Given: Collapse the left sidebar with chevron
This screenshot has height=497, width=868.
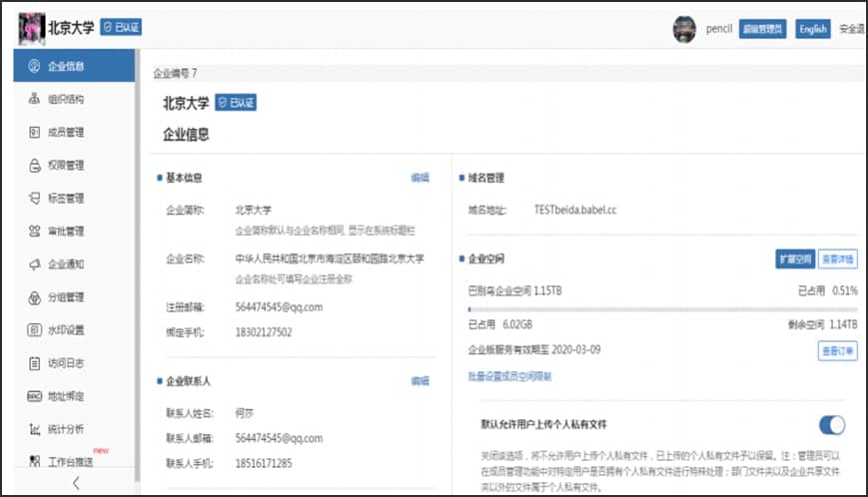Looking at the screenshot, I should pos(75,484).
